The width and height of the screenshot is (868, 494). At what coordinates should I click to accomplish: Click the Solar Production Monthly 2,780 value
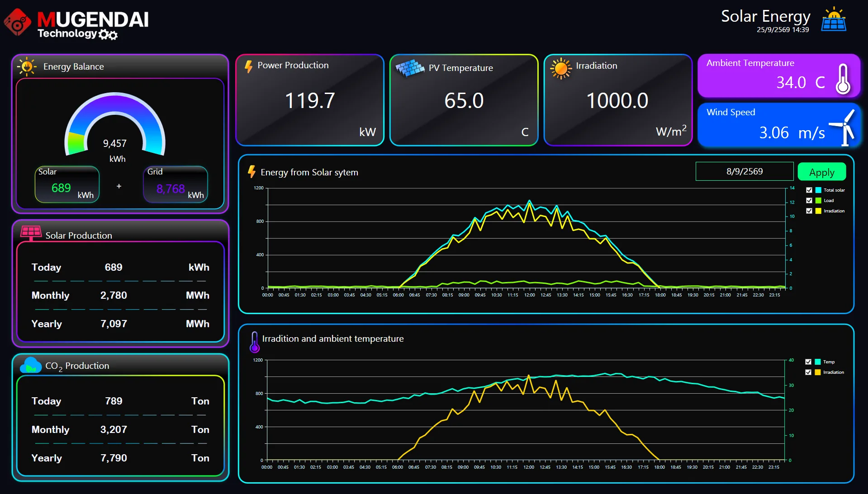114,296
